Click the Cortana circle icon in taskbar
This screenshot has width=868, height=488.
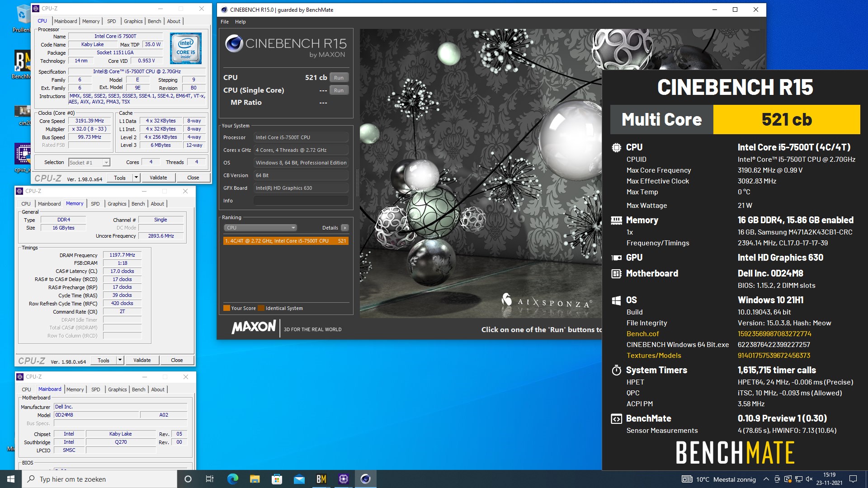tap(188, 479)
